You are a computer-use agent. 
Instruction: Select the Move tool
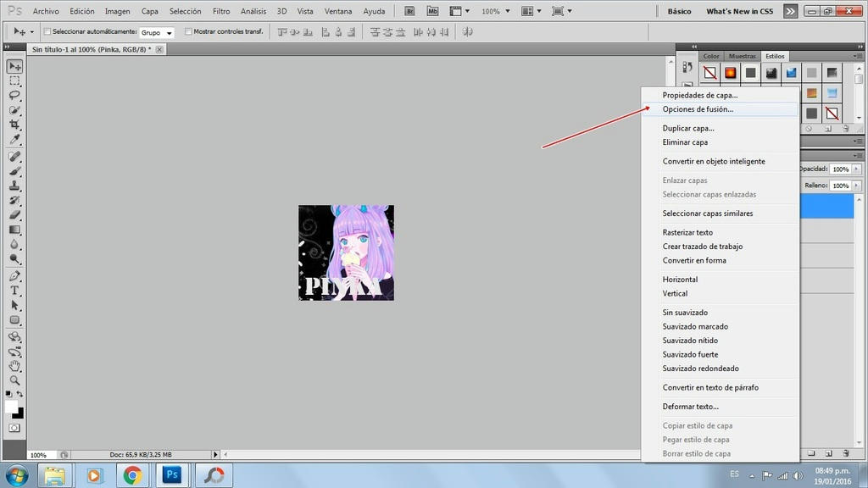point(14,66)
